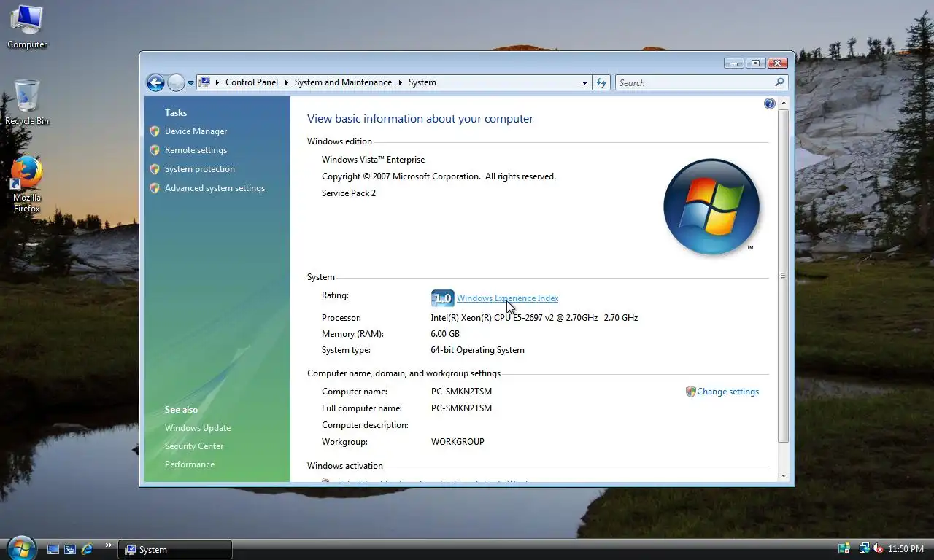The height and width of the screenshot is (560, 934).
Task: Click computer name value PC-SMKN2TSM
Action: [461, 392]
